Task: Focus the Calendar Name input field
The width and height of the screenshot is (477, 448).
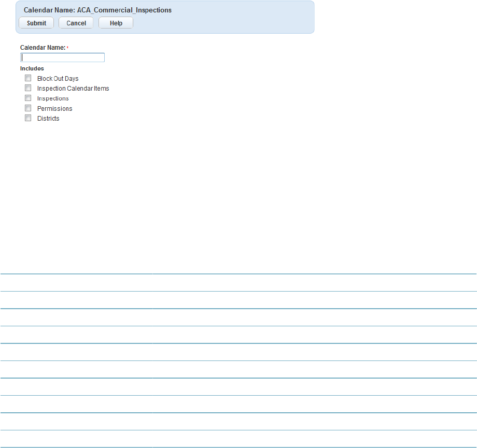Action: 62,57
